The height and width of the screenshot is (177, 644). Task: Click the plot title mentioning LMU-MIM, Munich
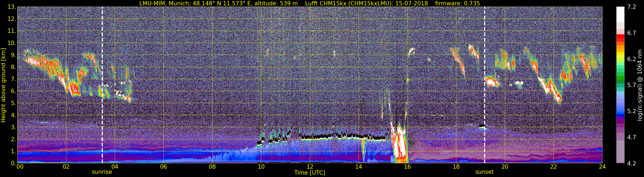(x=309, y=3)
